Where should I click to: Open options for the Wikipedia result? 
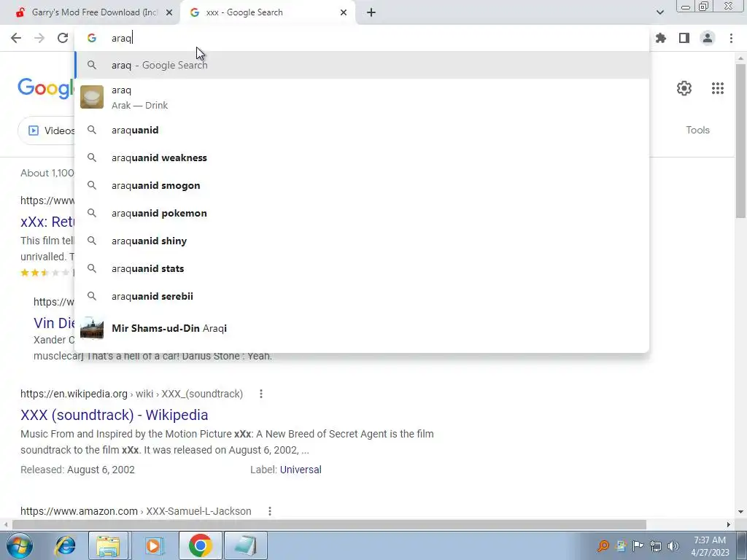260,394
